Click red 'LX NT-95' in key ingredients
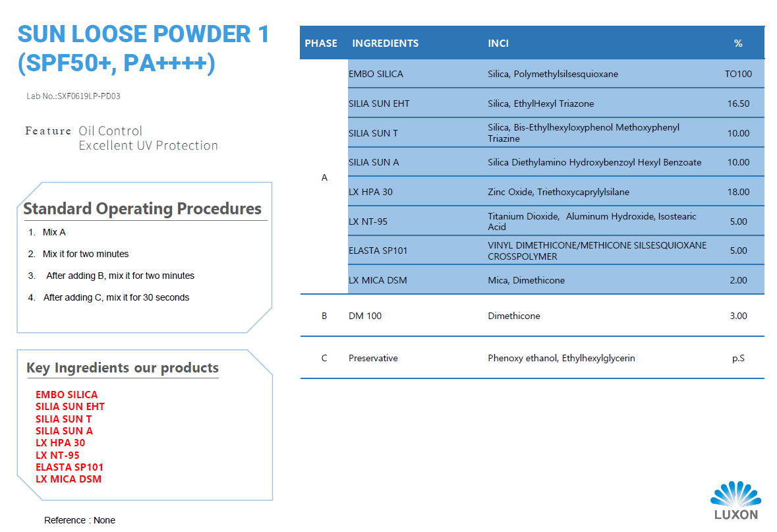Viewport: 777px width, 532px height. (x=57, y=455)
